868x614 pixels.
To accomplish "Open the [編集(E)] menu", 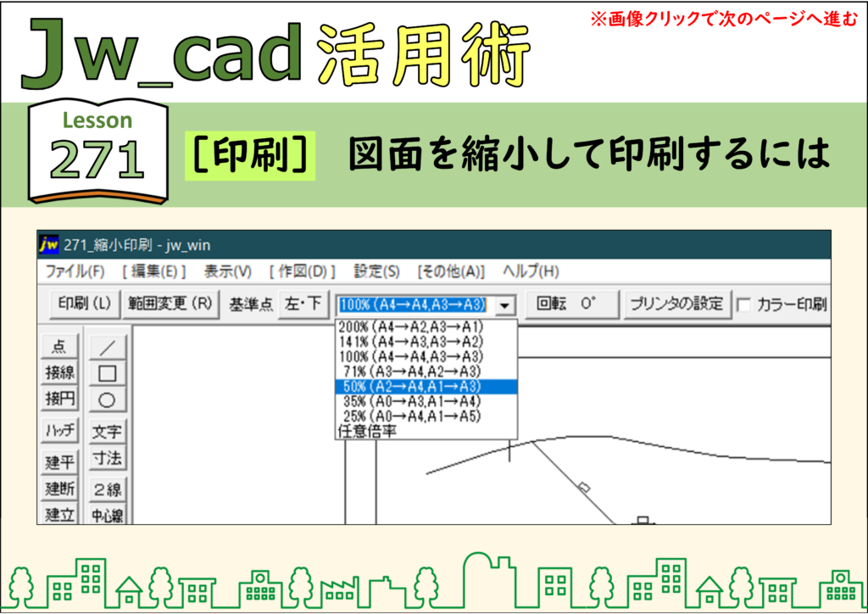I will click(154, 271).
